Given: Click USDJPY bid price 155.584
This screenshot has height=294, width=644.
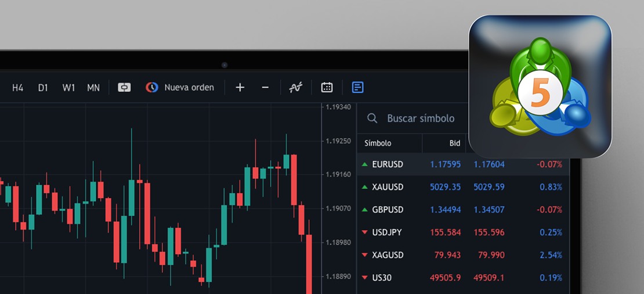Looking at the screenshot, I should click(445, 232).
